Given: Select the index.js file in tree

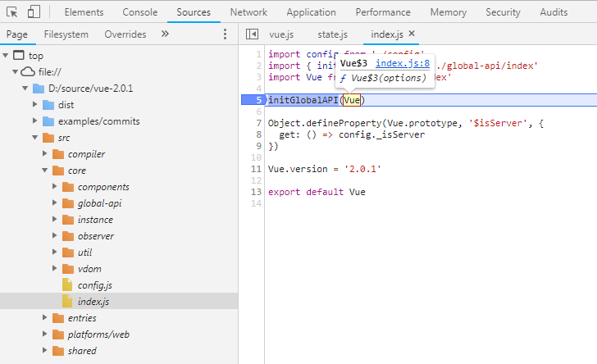Looking at the screenshot, I should [93, 302].
